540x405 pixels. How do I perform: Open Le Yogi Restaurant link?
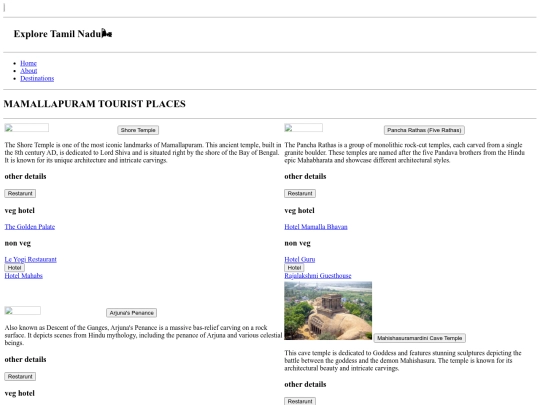30,259
